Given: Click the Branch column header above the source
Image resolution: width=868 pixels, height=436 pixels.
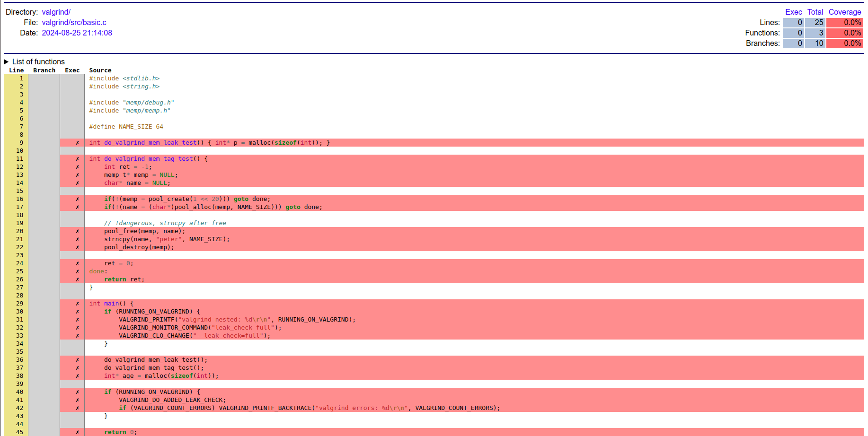Looking at the screenshot, I should [44, 70].
